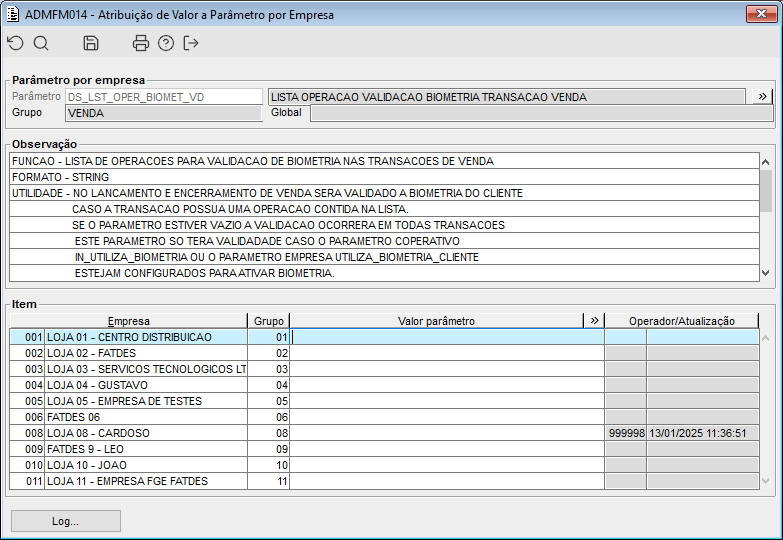
Task: Select row LOJA 04 - GUSTAVO
Action: pos(385,385)
